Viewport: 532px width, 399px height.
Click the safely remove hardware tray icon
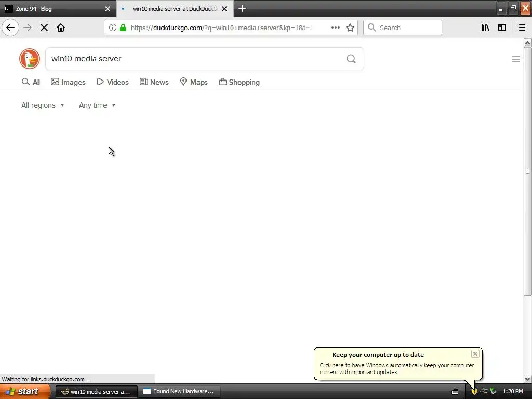point(494,391)
